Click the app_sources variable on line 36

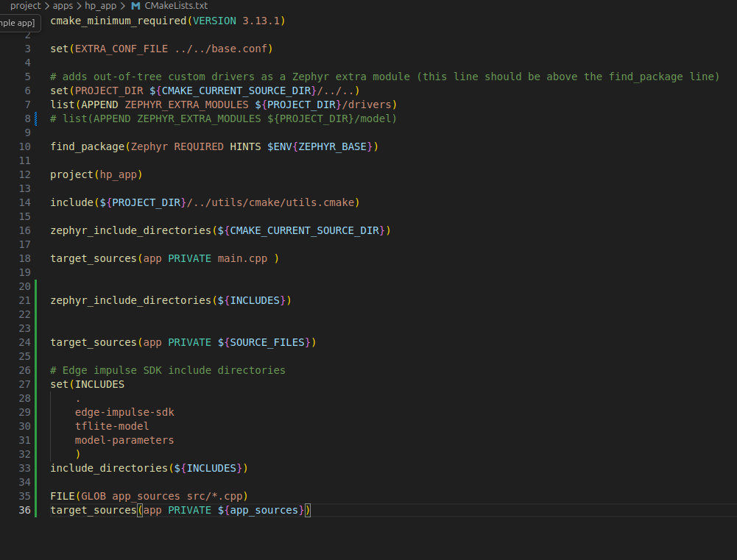click(264, 510)
